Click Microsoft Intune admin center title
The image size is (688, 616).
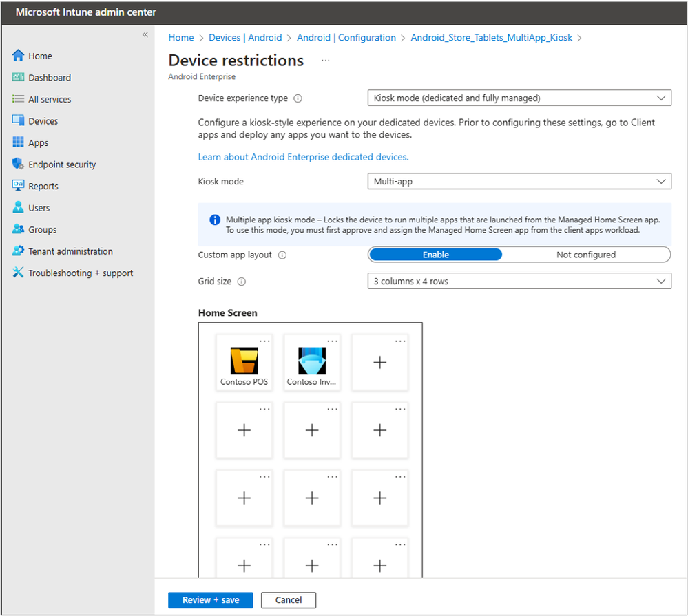click(x=85, y=12)
